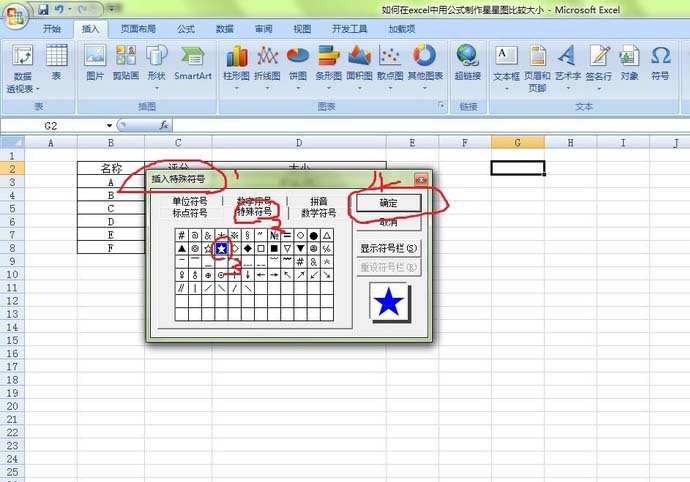Screen dimensions: 690x482
Task: Switch to the 公式 ribbon tab
Action: pos(186,29)
